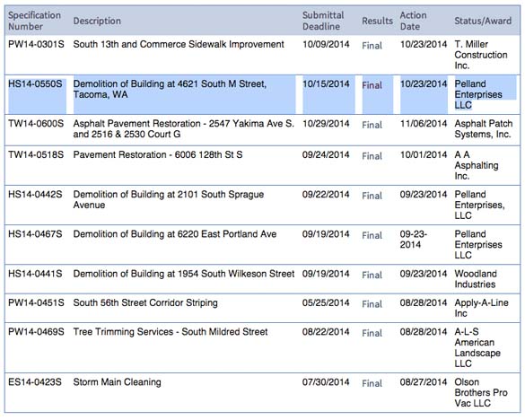525x420 pixels.
Task: Open Final results for PW14-0451S
Action: point(372,304)
